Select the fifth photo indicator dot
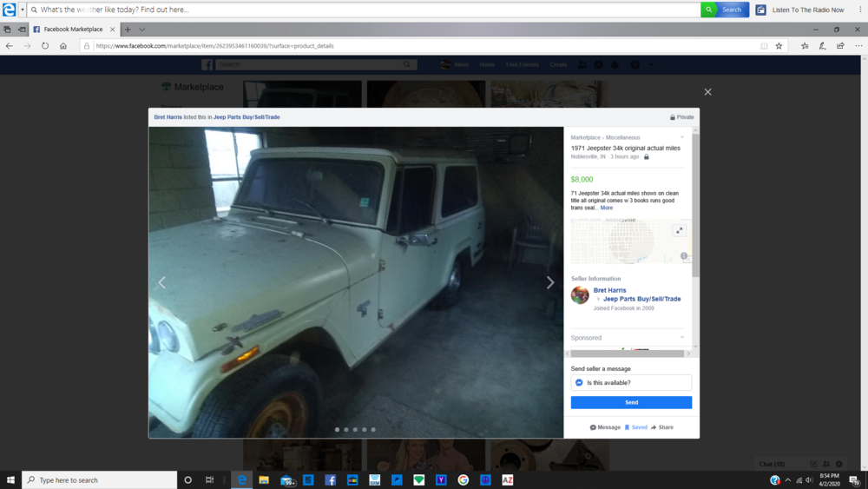 tap(373, 430)
